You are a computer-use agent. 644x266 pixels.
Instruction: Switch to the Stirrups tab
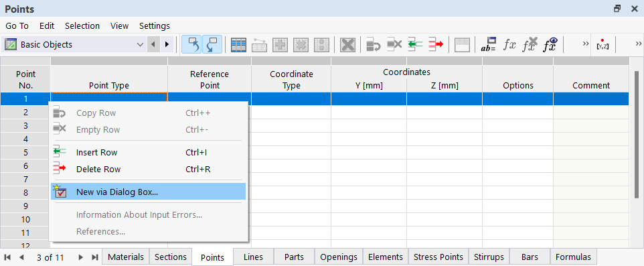coord(489,257)
